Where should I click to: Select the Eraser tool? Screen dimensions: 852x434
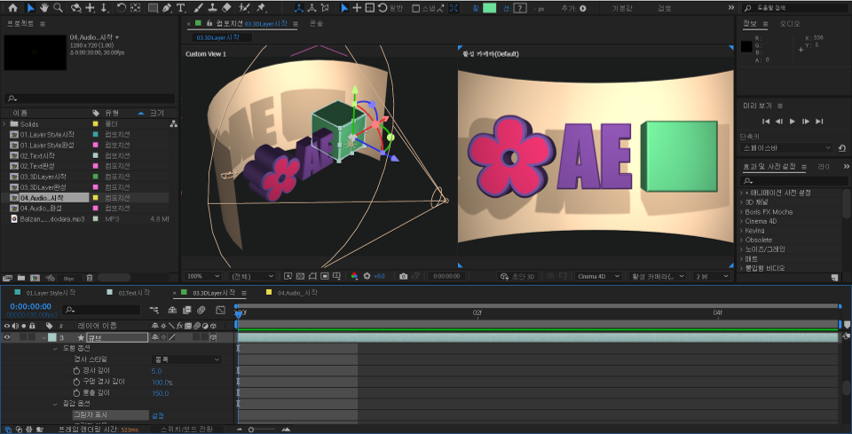[x=227, y=8]
